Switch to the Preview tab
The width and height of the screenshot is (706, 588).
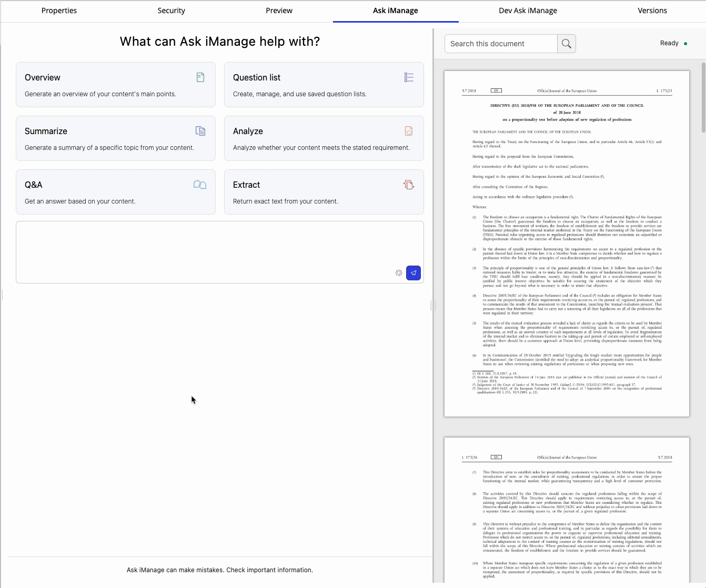pos(279,11)
